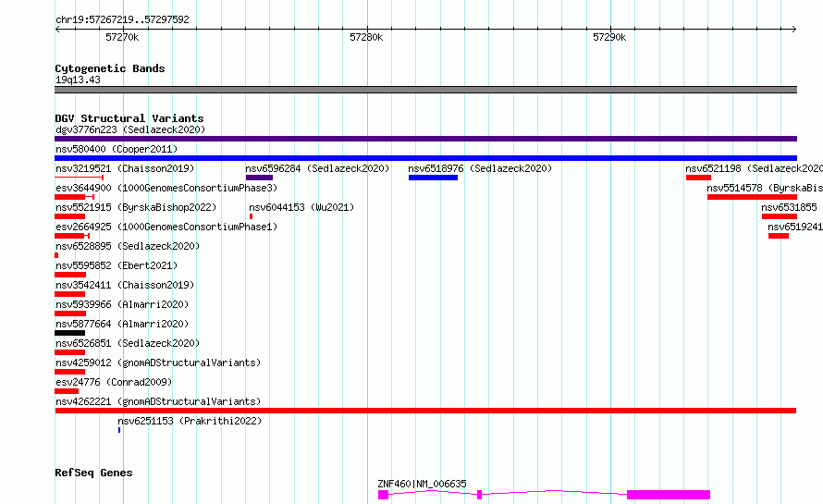Open nsv4259012 (gnomADStructuralVariants) label

[158, 363]
